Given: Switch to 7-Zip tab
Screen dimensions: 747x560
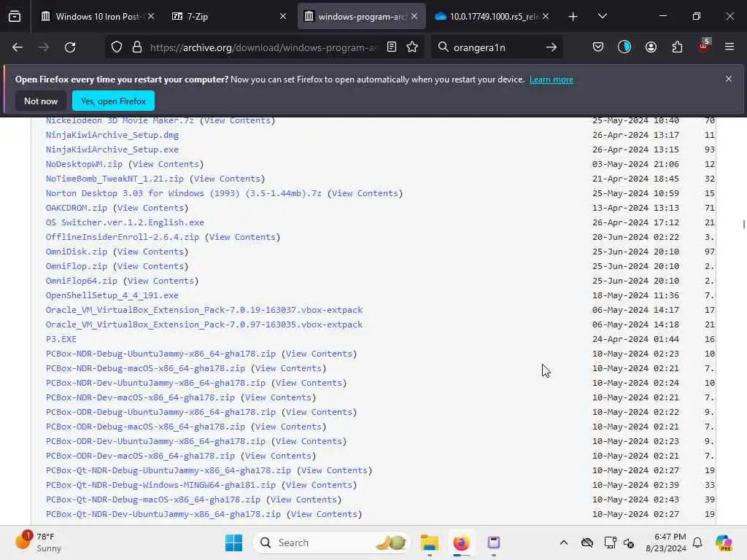Looking at the screenshot, I should (228, 17).
